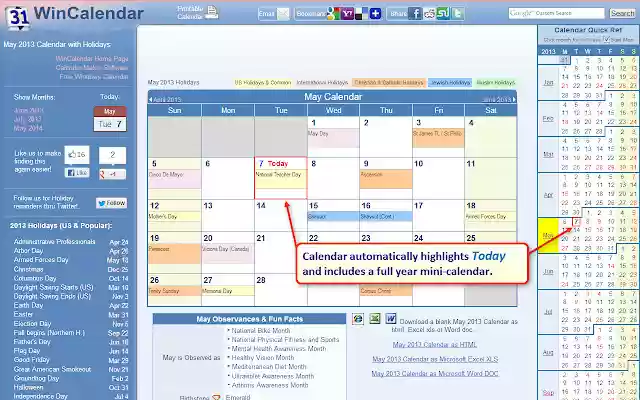Open Free Windows Calendar link
640x400 pixels.
pos(93,77)
